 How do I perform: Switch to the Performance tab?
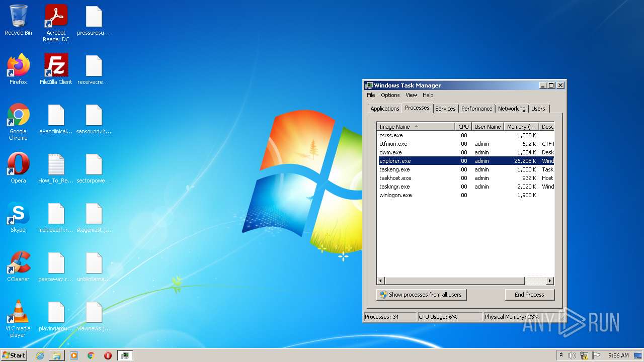[x=476, y=109]
